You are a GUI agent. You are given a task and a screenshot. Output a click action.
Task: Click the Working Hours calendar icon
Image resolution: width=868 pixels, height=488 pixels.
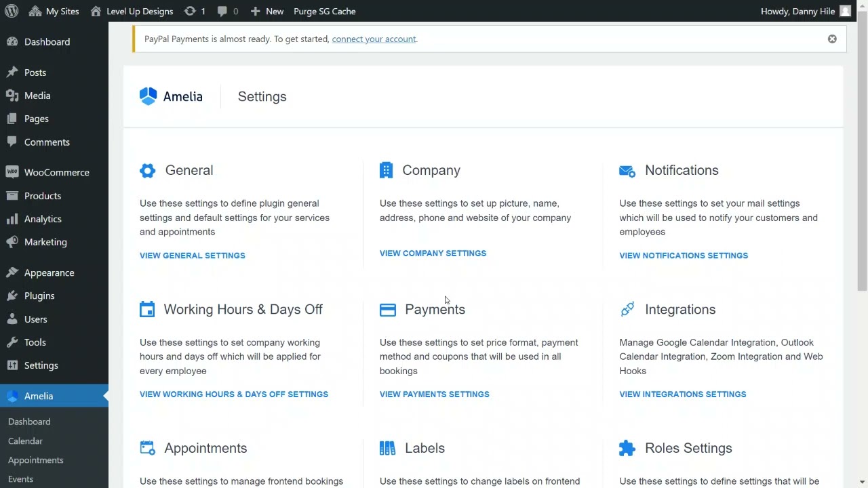tap(147, 309)
